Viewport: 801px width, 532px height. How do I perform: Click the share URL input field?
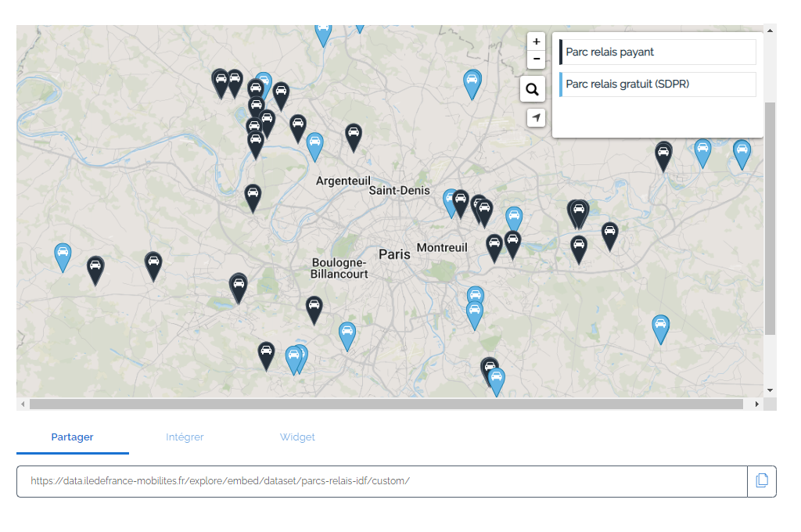coord(382,481)
